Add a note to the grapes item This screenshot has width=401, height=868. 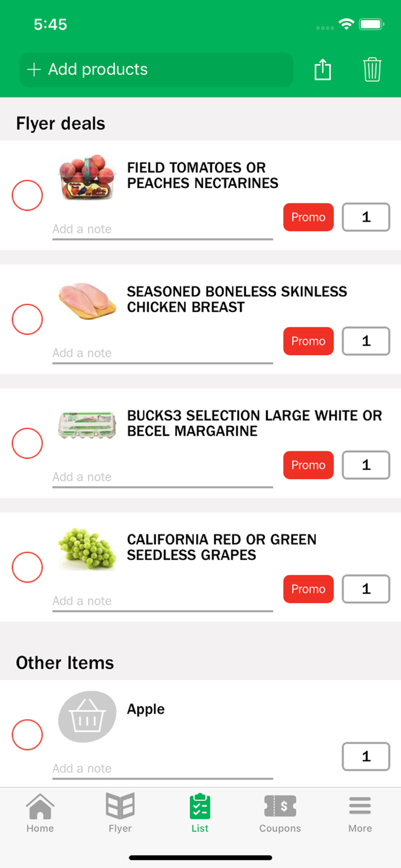pos(162,601)
